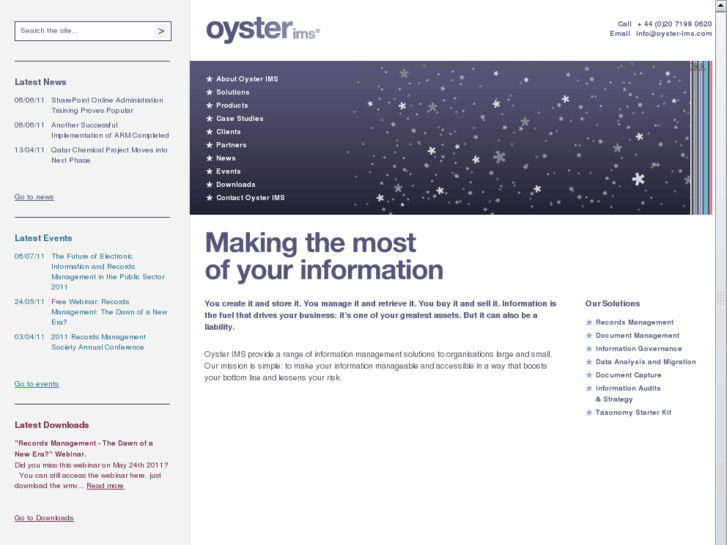The height and width of the screenshot is (545, 727).
Task: Click the 'Our Solutions' heading
Action: point(612,303)
